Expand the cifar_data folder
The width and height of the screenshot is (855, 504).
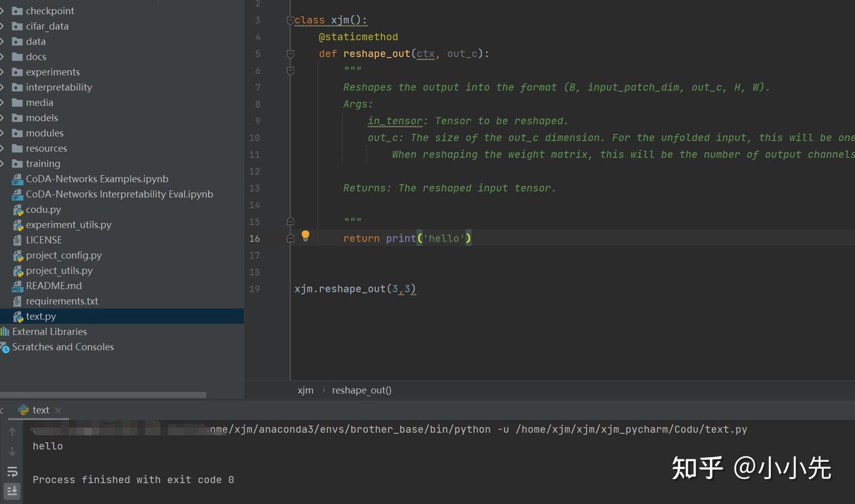click(2, 26)
